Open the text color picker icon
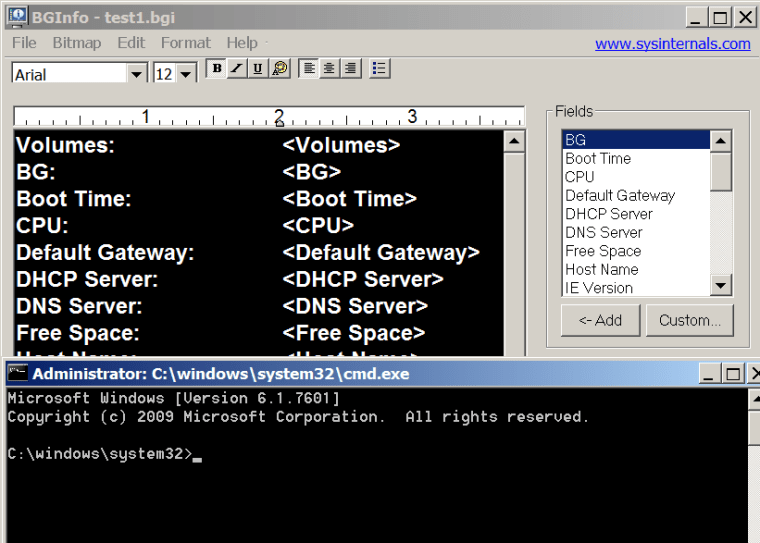The image size is (760, 543). pos(280,68)
